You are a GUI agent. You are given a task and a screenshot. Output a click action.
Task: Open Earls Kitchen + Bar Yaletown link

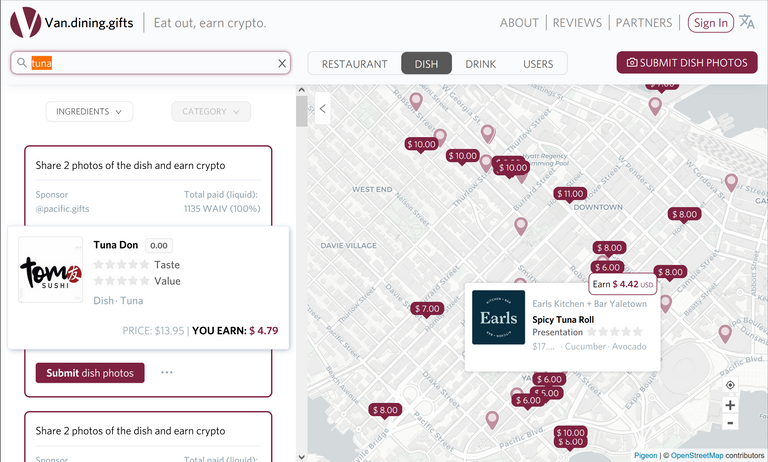pyautogui.click(x=589, y=304)
